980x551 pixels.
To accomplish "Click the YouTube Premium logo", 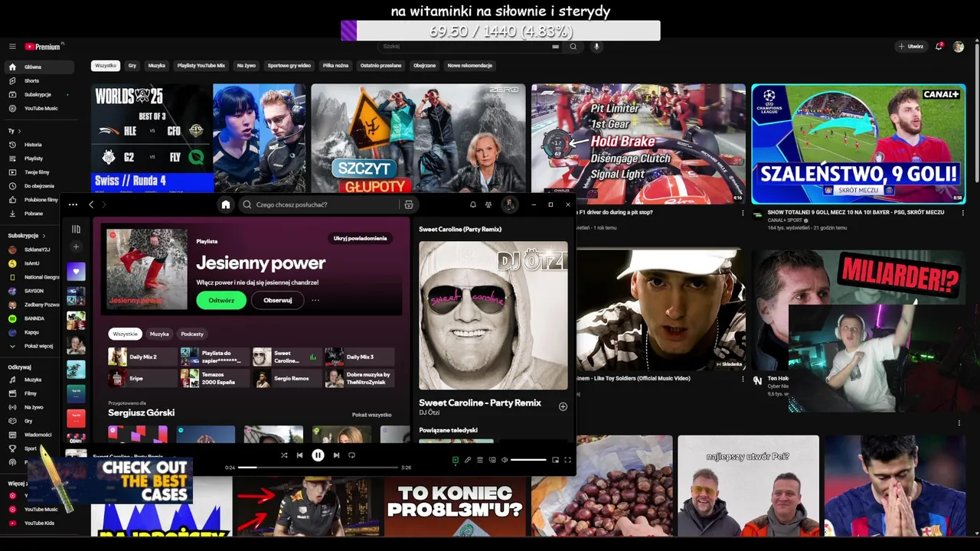I will [x=42, y=47].
